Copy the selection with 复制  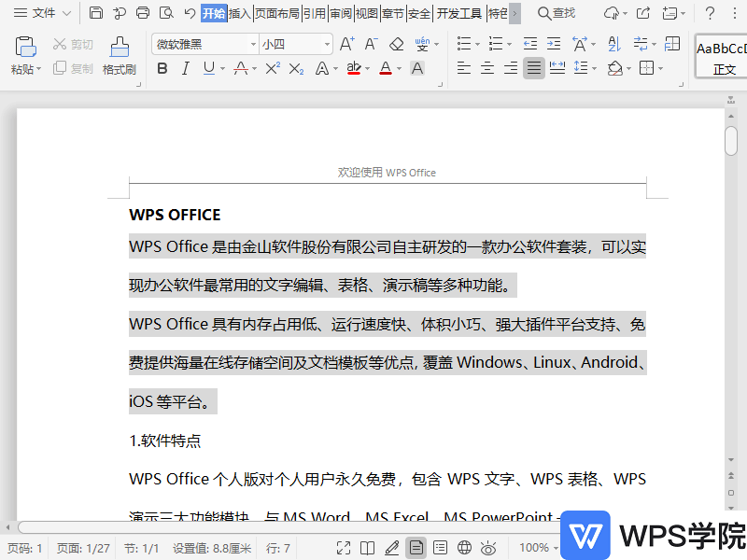click(73, 68)
